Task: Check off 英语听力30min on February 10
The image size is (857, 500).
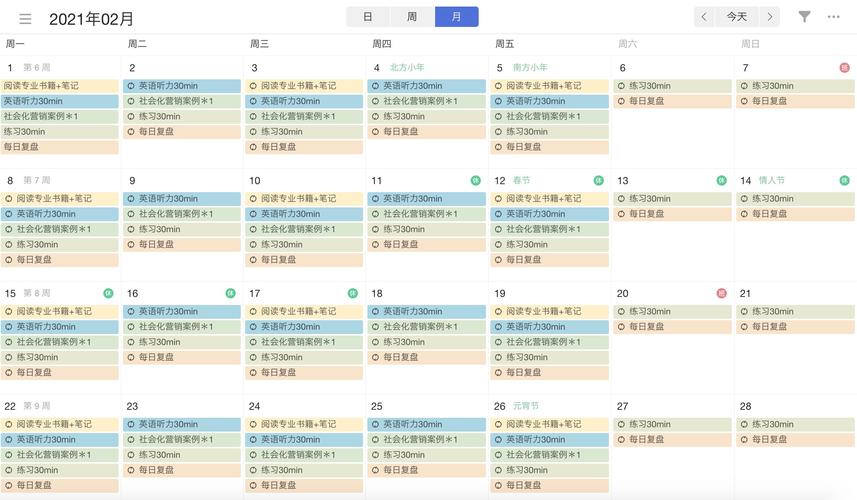Action: pos(253,214)
